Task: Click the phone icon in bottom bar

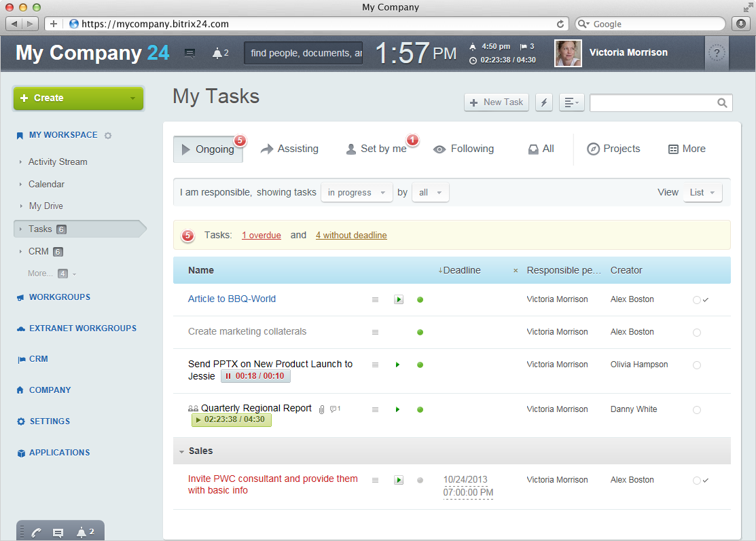Action: pos(36,533)
